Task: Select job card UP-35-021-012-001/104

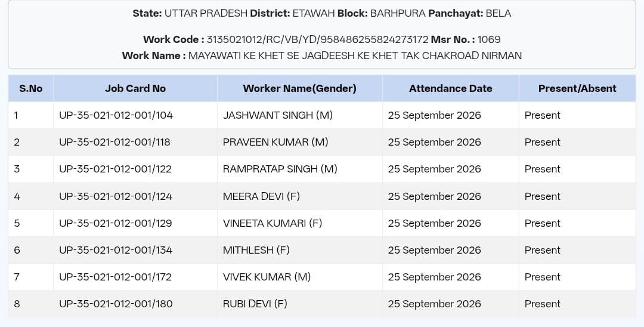Action: [x=116, y=115]
